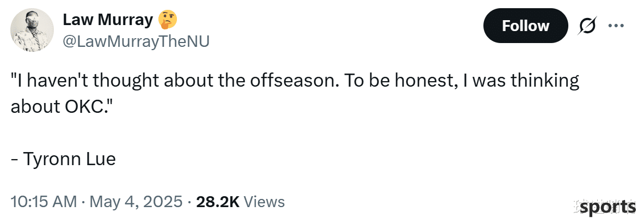This screenshot has height=224, width=644.
Task: Click the thinking face emoji
Action: click(x=168, y=20)
